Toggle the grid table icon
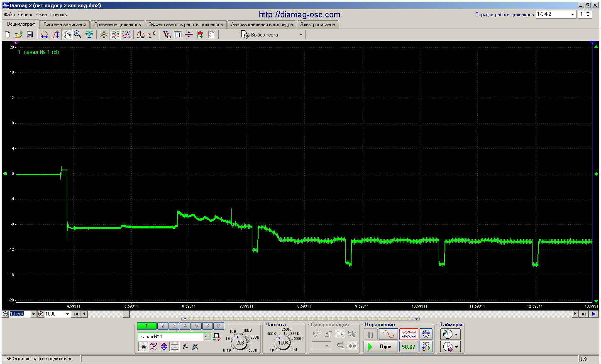 (178, 35)
